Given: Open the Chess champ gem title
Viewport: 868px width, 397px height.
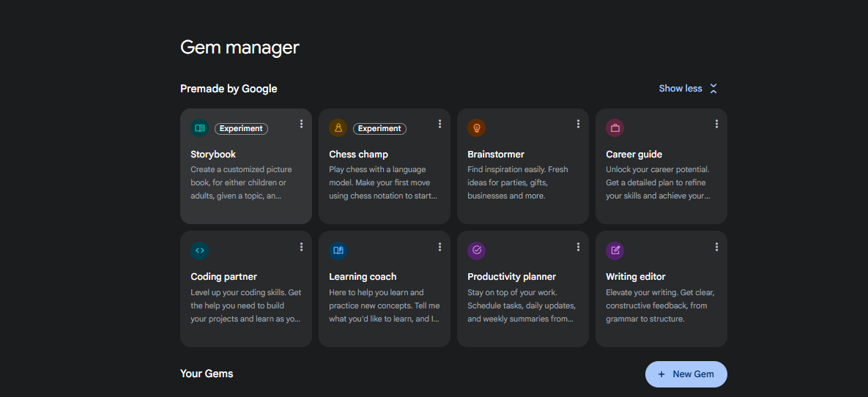Looking at the screenshot, I should tap(359, 155).
